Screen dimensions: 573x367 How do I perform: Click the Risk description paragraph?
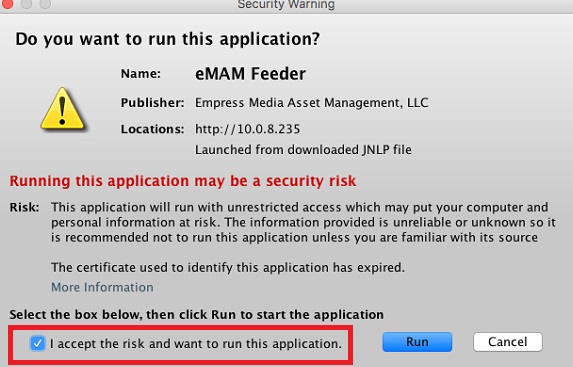point(303,222)
